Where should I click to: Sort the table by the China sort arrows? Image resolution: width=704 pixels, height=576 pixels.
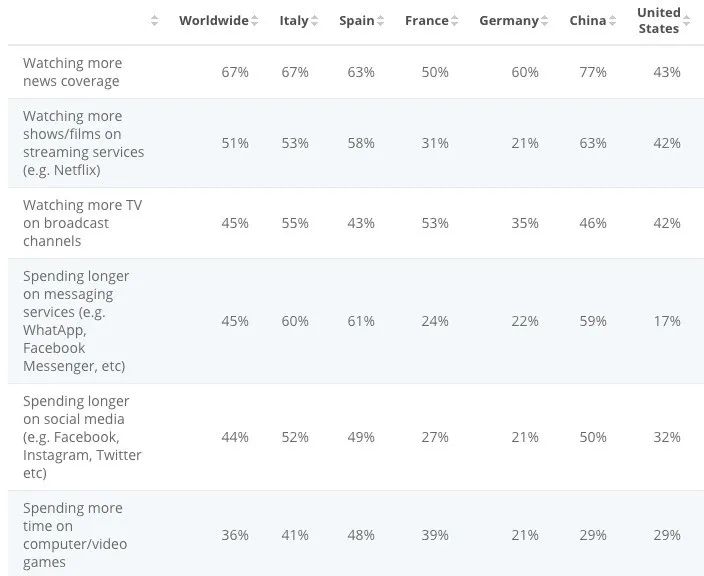pos(612,21)
